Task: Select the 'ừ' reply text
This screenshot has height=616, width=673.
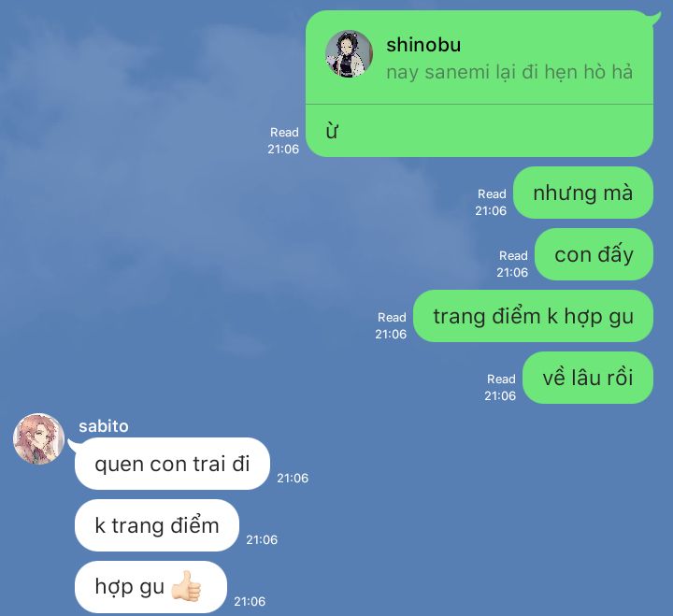Action: [332, 132]
